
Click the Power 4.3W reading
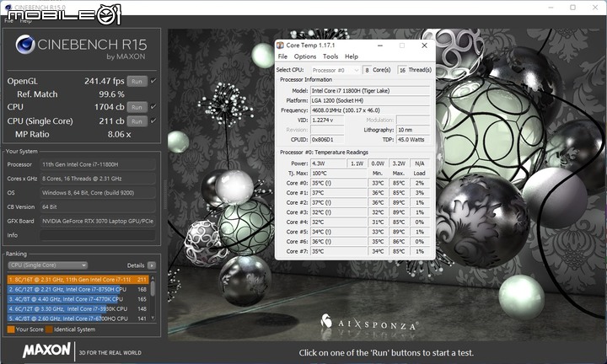327,163
